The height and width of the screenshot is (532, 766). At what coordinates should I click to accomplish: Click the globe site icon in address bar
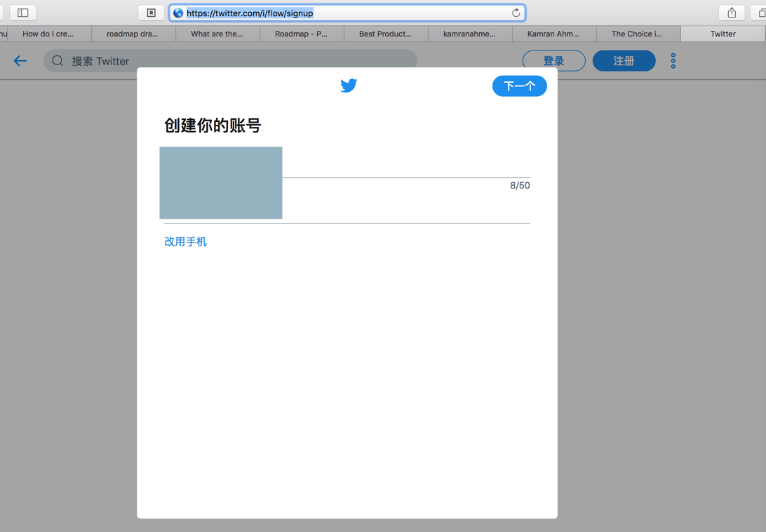tap(178, 13)
